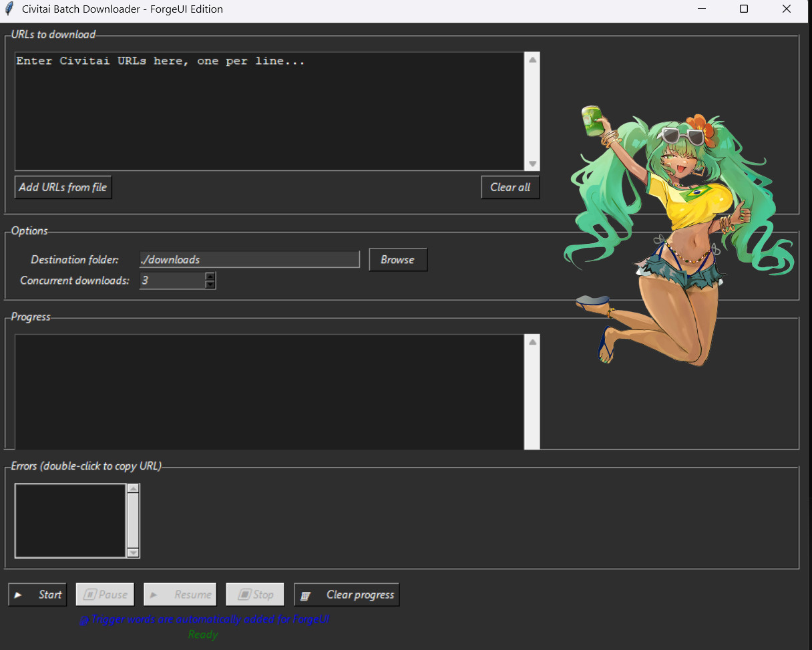The height and width of the screenshot is (650, 812).
Task: Click inside the Errors list box
Action: click(x=70, y=520)
